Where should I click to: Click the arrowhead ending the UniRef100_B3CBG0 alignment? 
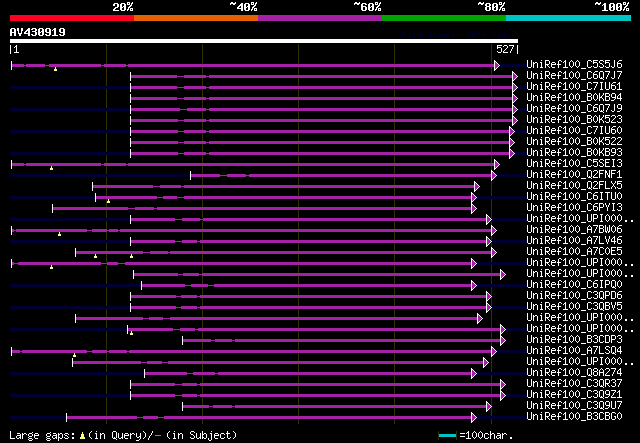pos(474,418)
